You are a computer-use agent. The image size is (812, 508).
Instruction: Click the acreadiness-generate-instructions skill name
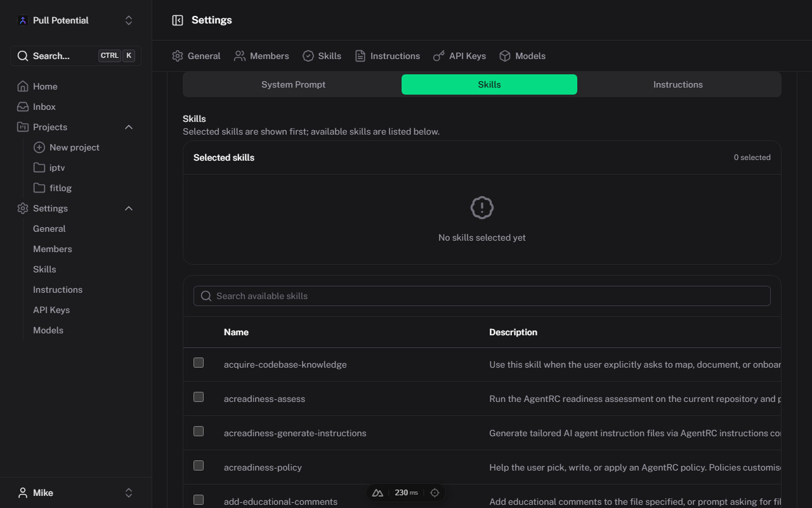click(x=295, y=433)
